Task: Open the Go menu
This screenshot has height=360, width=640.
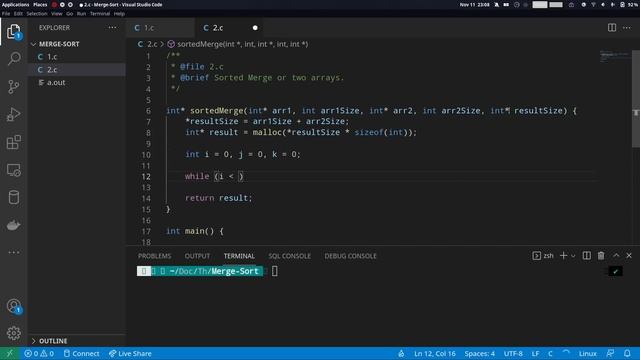Action: (x=69, y=13)
